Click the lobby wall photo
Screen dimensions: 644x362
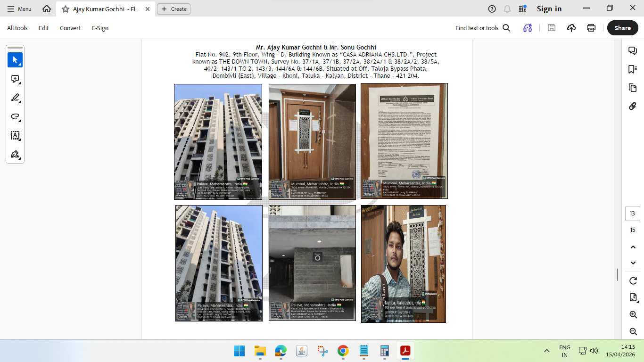point(312,263)
